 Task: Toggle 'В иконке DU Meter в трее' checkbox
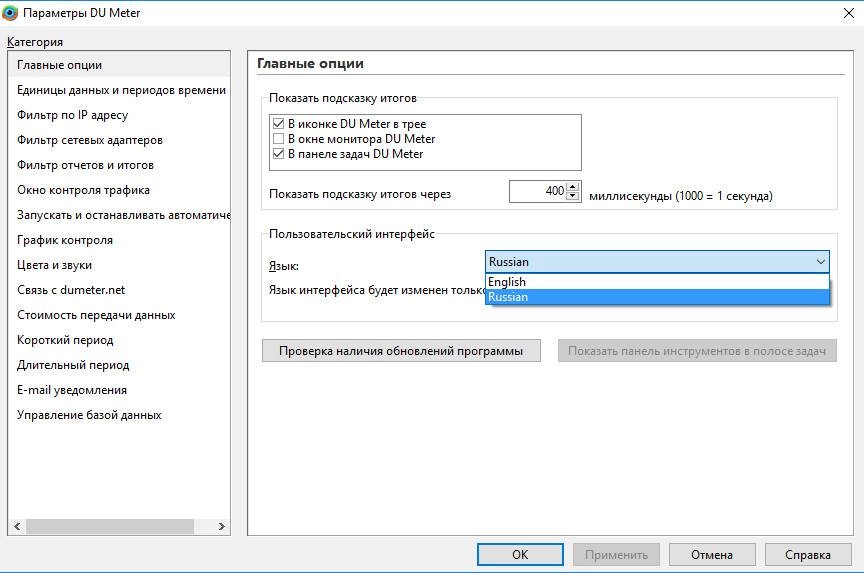(x=278, y=123)
